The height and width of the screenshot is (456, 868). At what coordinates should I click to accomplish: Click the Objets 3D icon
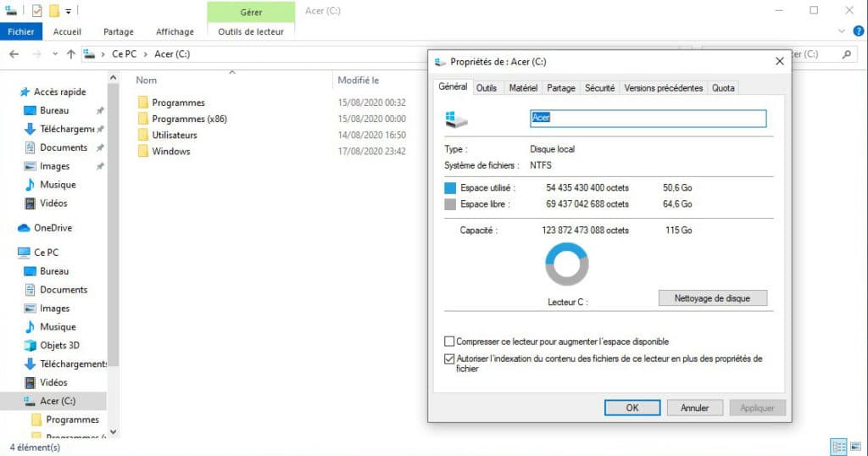click(30, 345)
